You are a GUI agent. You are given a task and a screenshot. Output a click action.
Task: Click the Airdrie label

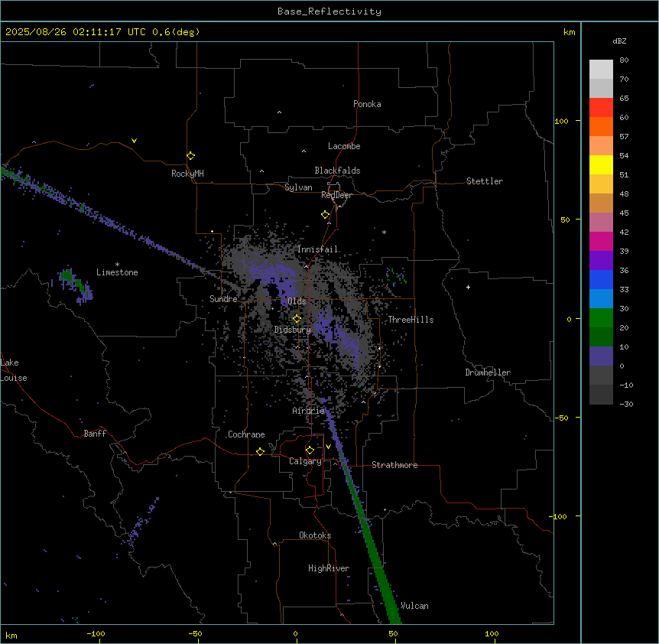[x=308, y=411]
